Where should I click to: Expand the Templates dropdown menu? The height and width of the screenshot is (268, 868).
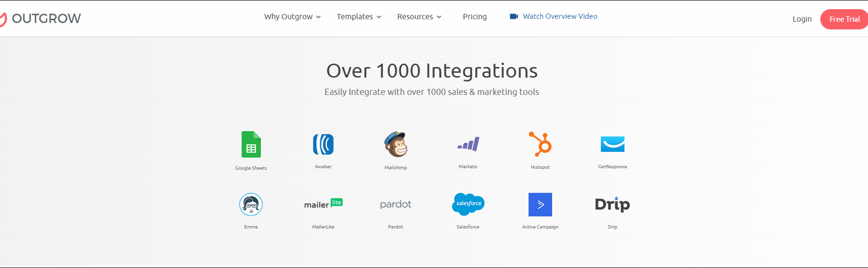[359, 17]
